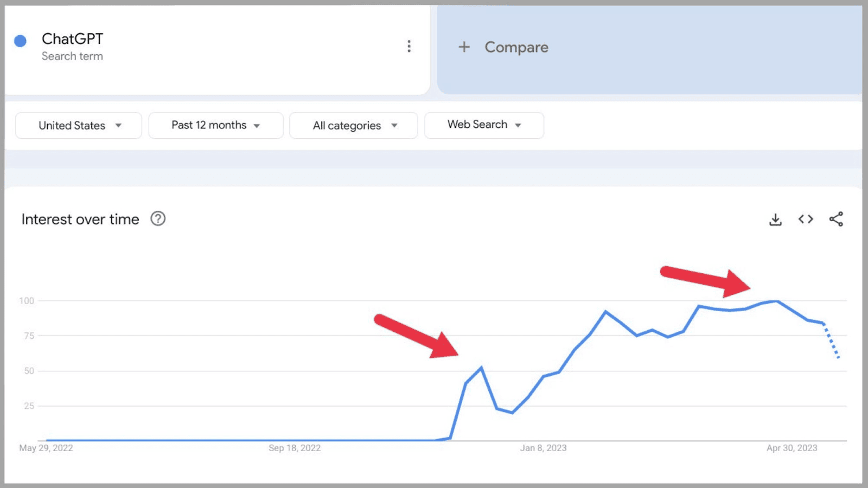The image size is (868, 488).
Task: Download the trends data as CSV
Action: tap(775, 219)
